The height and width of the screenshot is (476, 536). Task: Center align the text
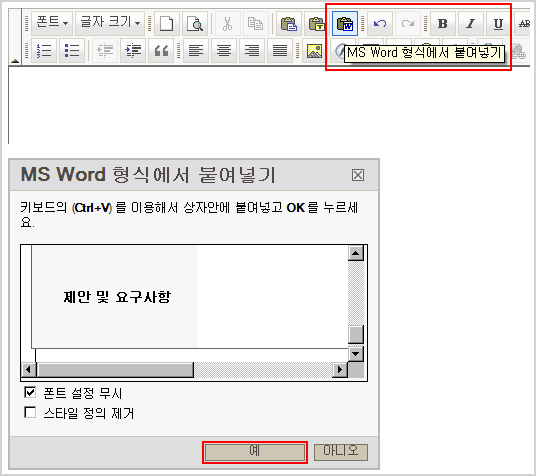pos(224,51)
